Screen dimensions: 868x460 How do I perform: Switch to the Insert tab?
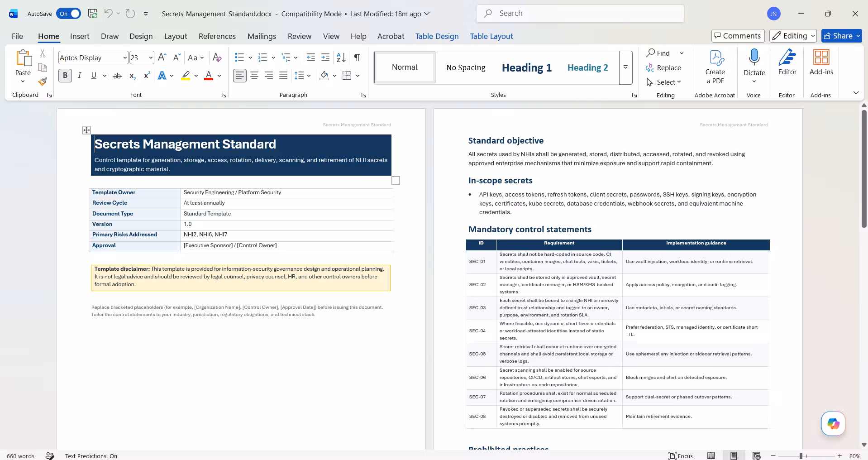(80, 36)
